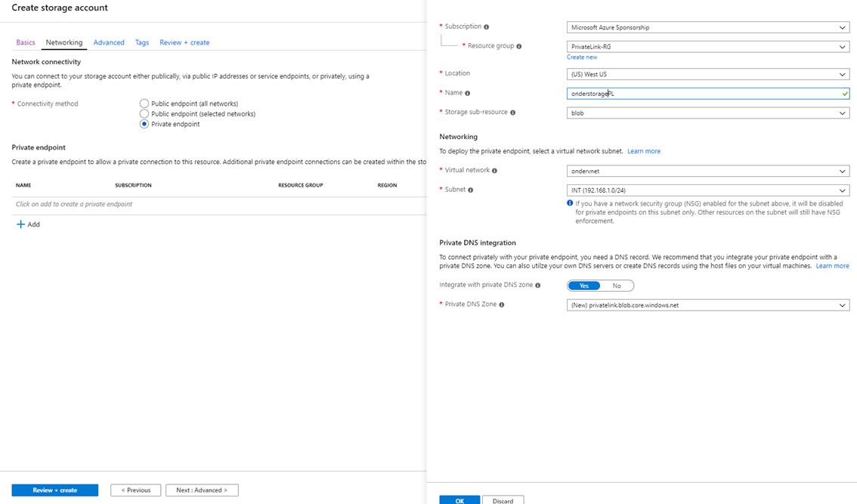Click the info icon next to Subnet
The width and height of the screenshot is (857, 504).
point(470,190)
